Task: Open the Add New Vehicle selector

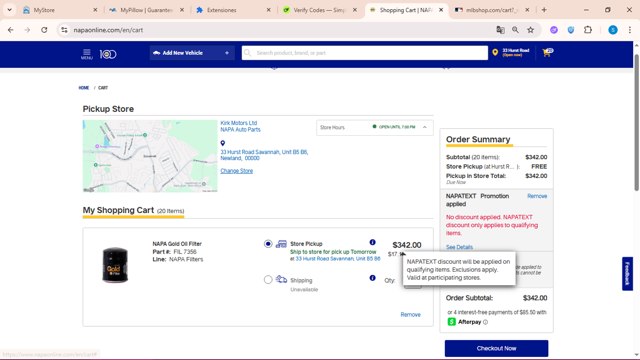Action: coord(192,53)
